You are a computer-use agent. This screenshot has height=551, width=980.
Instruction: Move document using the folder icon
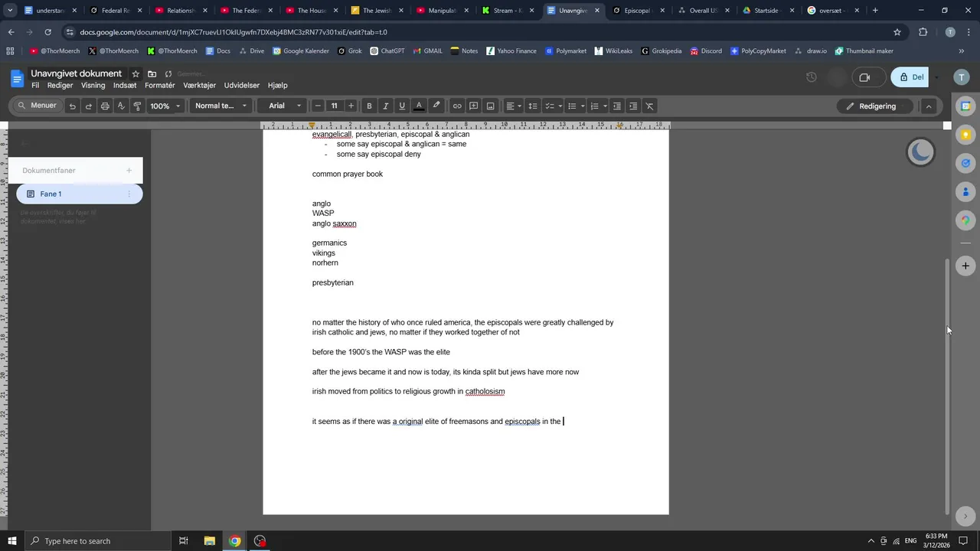click(x=152, y=73)
